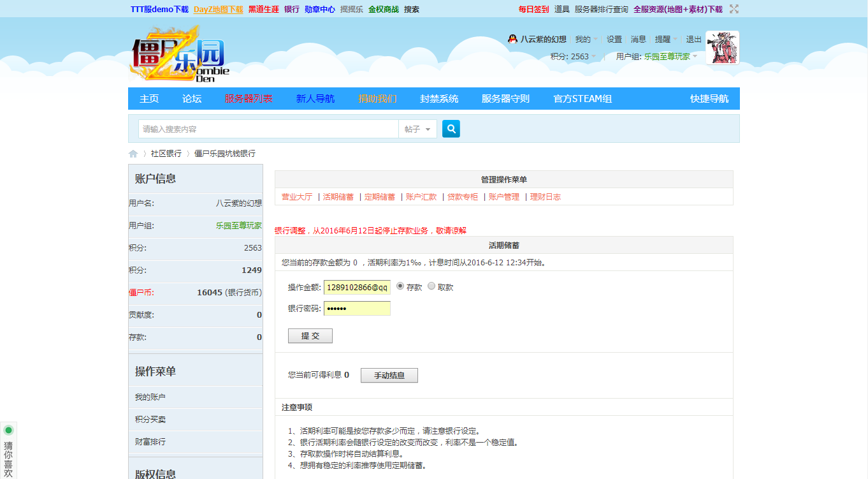
Task: Expand the 用户组 乐园至尊玩家 dropdown
Action: tap(656, 56)
